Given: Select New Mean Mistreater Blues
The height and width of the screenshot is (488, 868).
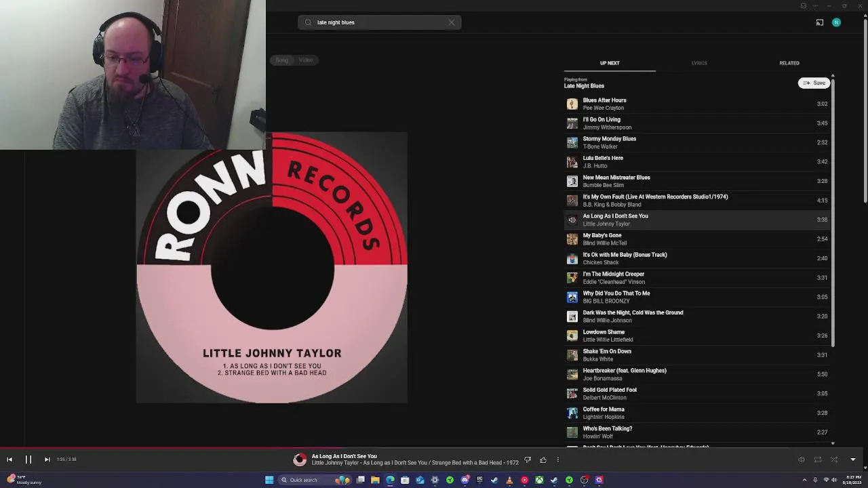Looking at the screenshot, I should click(x=697, y=181).
